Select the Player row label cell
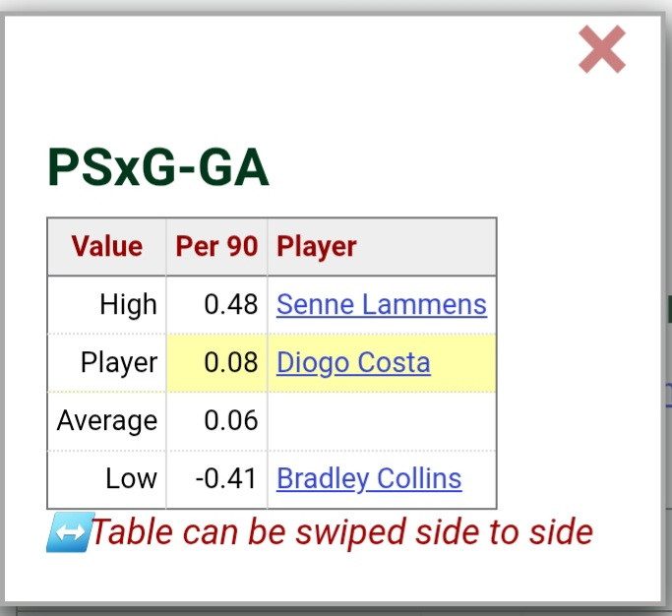The height and width of the screenshot is (616, 672). (x=106, y=363)
